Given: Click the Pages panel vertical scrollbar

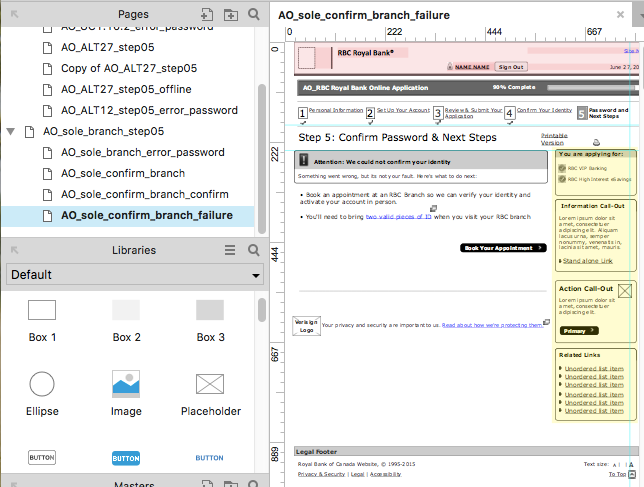Looking at the screenshot, I should point(262,158).
